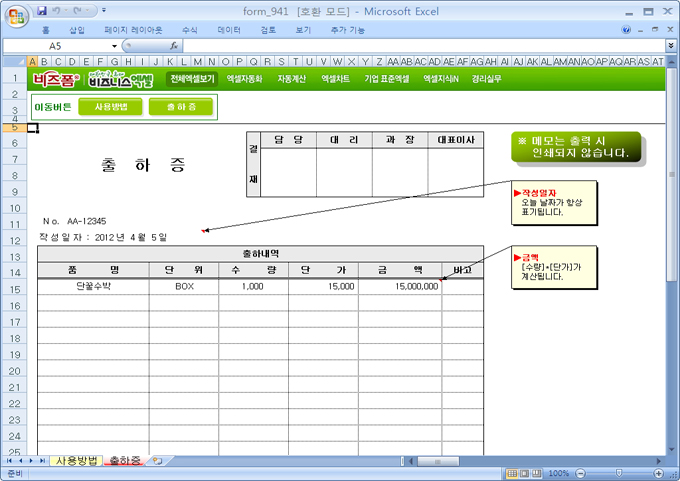
Task: Expand the formula bar
Action: (670, 46)
